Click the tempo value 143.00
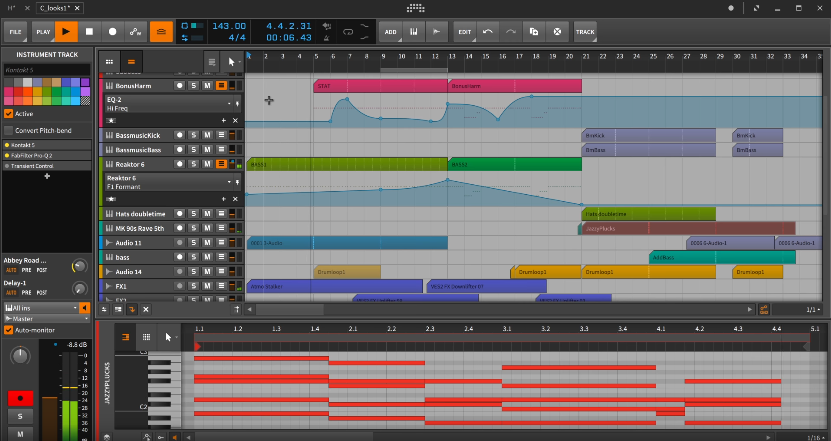831x441 pixels. (x=229, y=26)
